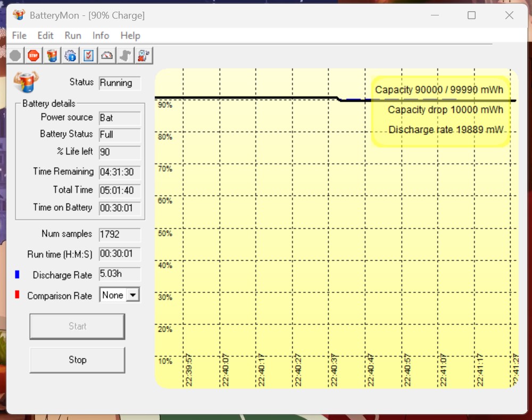
Task: Open Battery Information via the battery toolbar icon
Action: 52,55
